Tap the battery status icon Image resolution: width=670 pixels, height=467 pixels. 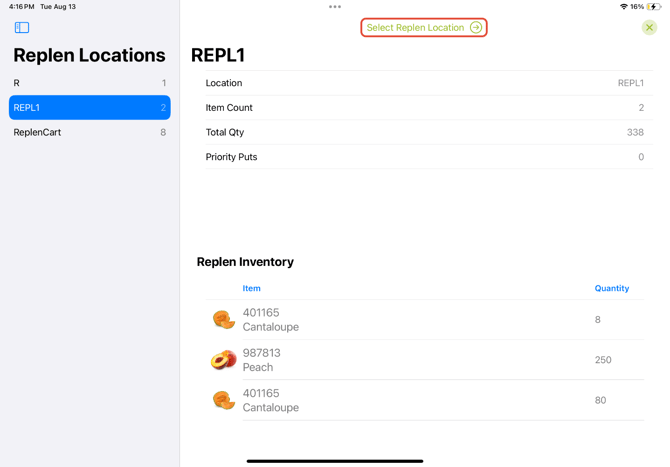pyautogui.click(x=654, y=7)
